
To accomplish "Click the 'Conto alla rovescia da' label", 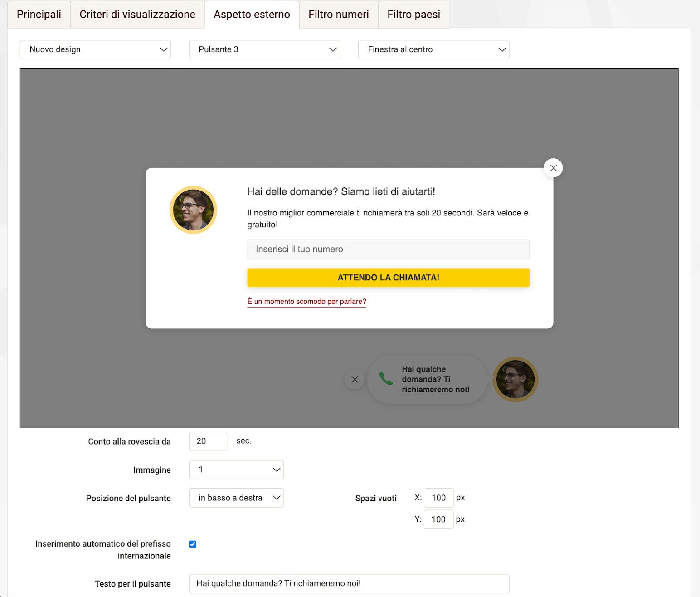I will 129,441.
